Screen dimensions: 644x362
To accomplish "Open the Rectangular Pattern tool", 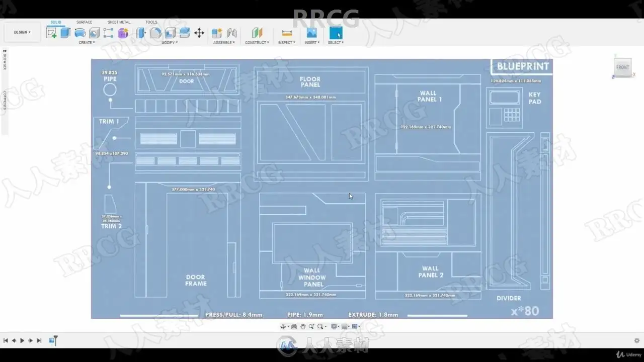I will pyautogui.click(x=108, y=33).
